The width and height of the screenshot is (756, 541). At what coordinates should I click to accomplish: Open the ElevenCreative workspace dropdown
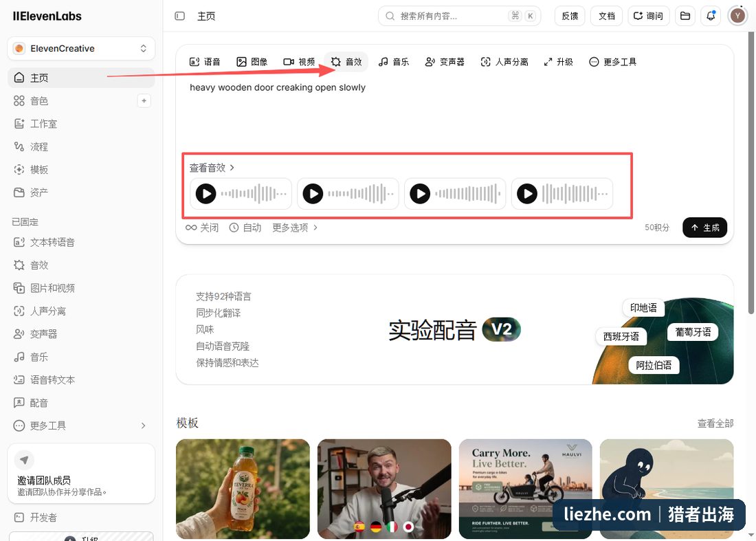(81, 48)
